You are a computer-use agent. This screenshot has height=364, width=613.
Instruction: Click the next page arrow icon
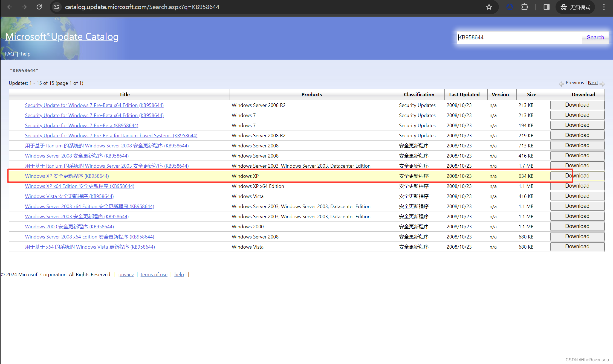tap(602, 84)
